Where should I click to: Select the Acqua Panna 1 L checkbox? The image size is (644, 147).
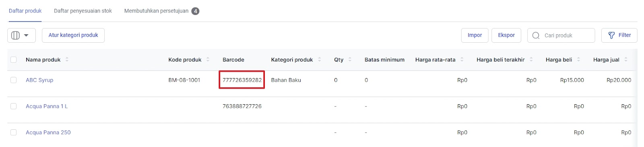click(x=14, y=106)
